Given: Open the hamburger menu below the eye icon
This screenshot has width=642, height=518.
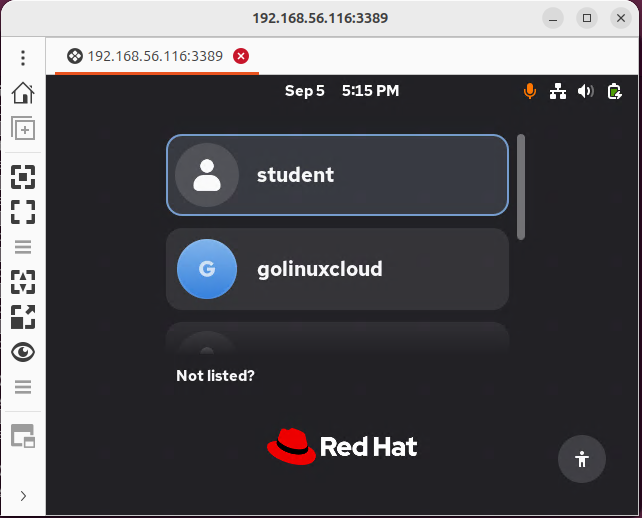Looking at the screenshot, I should 23,387.
